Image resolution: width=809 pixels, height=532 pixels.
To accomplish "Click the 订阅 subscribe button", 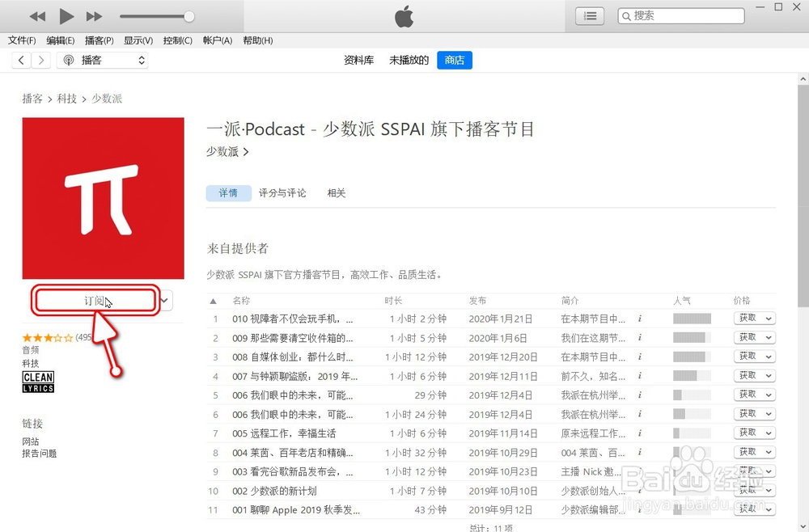I will pyautogui.click(x=96, y=301).
